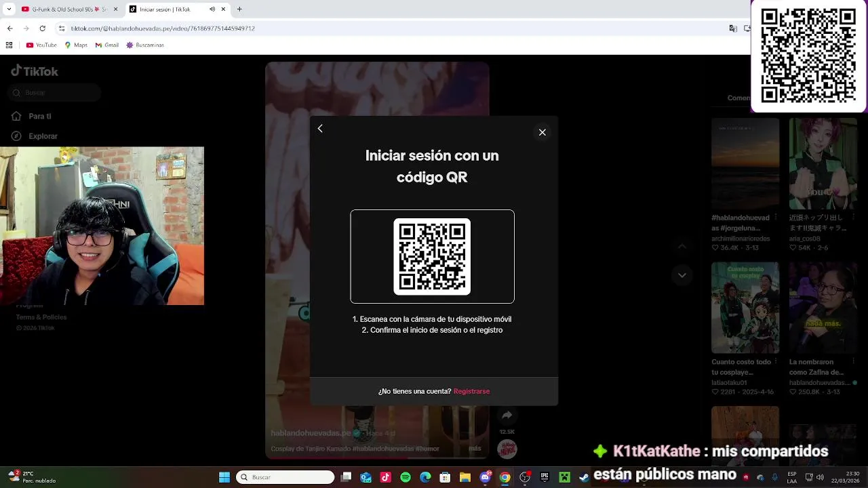Click the house icon beside Para ti
Image resolution: width=868 pixels, height=488 pixels.
tap(16, 116)
